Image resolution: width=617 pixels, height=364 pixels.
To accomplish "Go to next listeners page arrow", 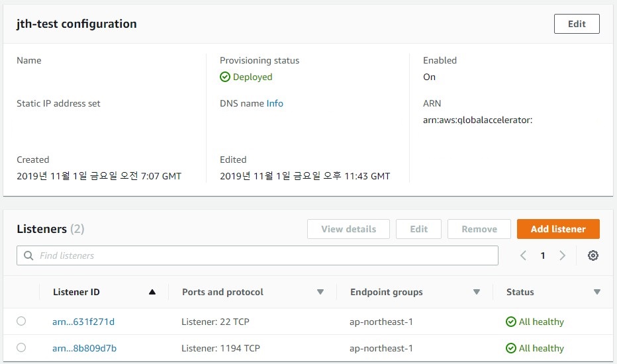I will pos(562,255).
